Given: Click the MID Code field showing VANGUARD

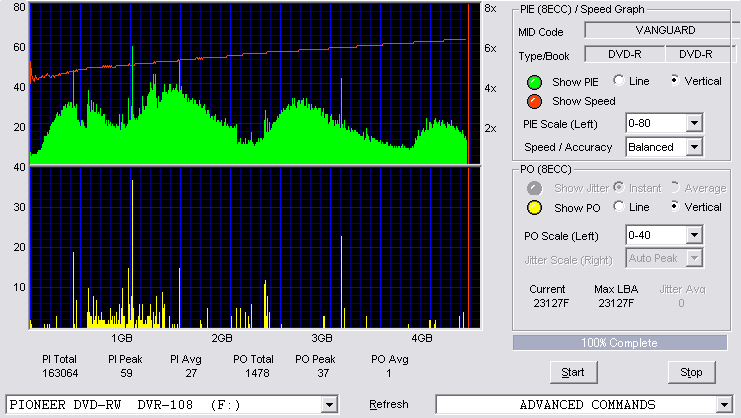Looking at the screenshot, I should point(663,30).
